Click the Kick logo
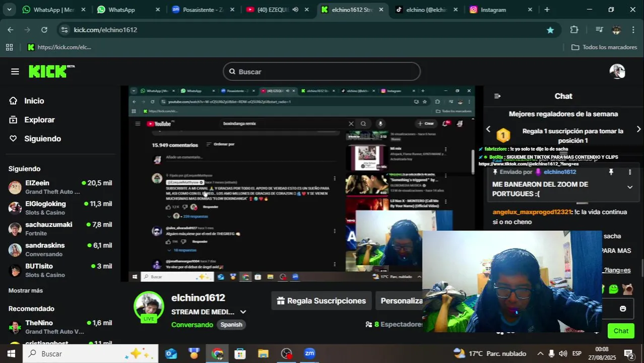644x363 pixels. (51, 72)
